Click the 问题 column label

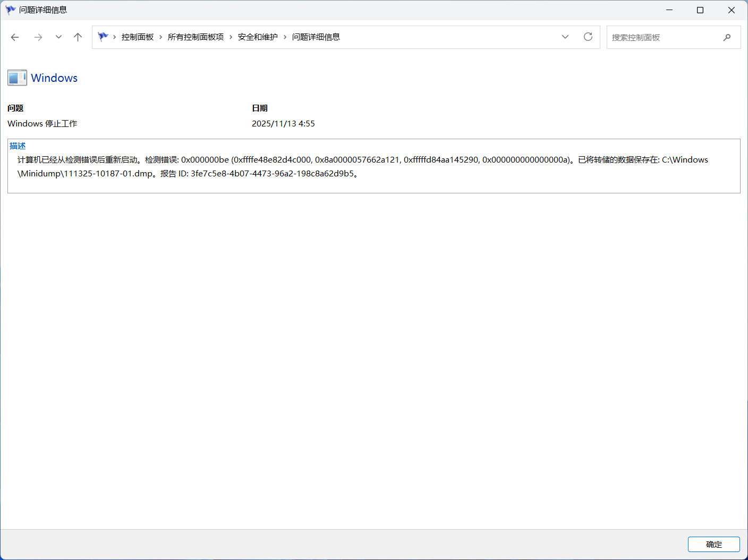pyautogui.click(x=15, y=108)
